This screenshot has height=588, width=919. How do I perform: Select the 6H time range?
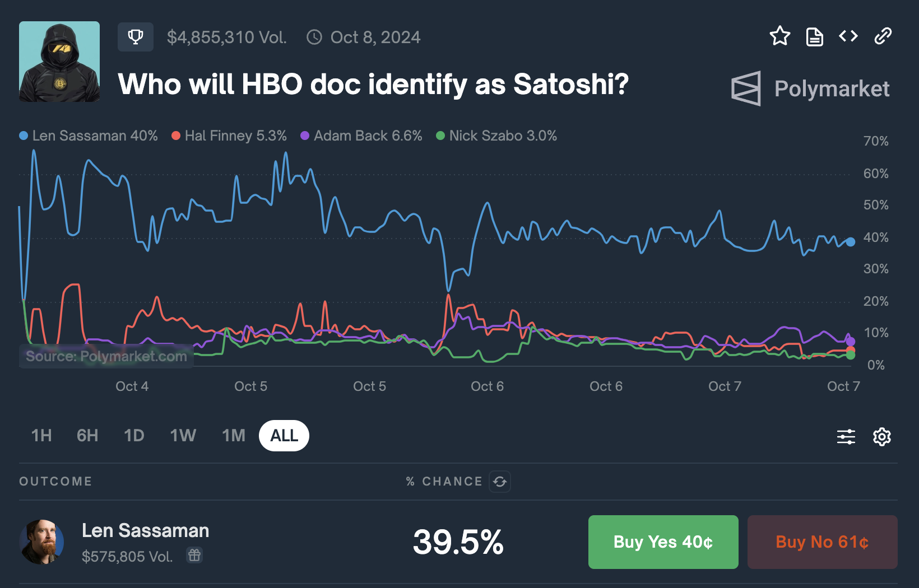tap(87, 436)
